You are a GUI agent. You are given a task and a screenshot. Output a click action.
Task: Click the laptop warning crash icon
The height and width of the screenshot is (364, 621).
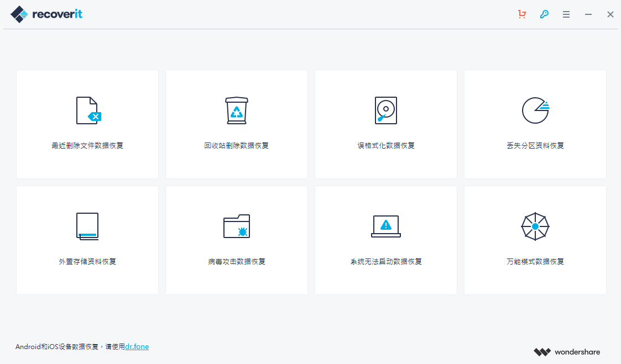(x=386, y=226)
